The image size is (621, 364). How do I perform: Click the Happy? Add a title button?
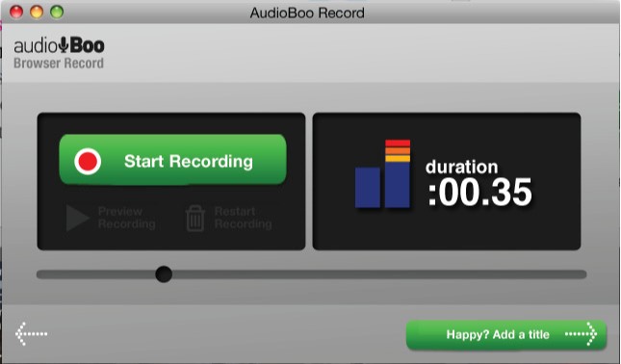[x=506, y=335]
